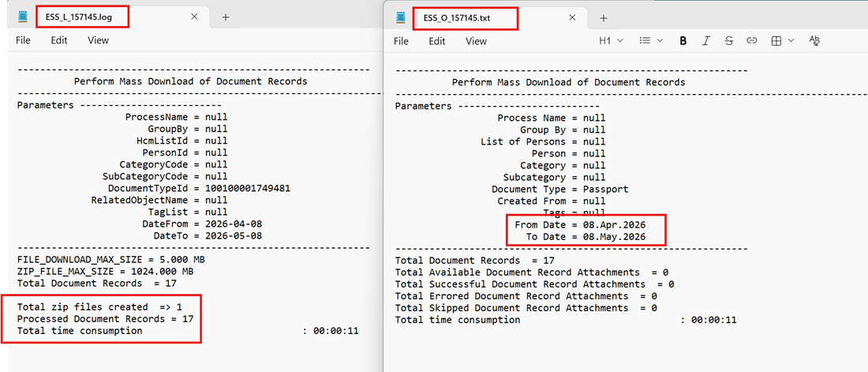Open Edit menu in log window
Screen dimensions: 868x372
pyautogui.click(x=58, y=40)
